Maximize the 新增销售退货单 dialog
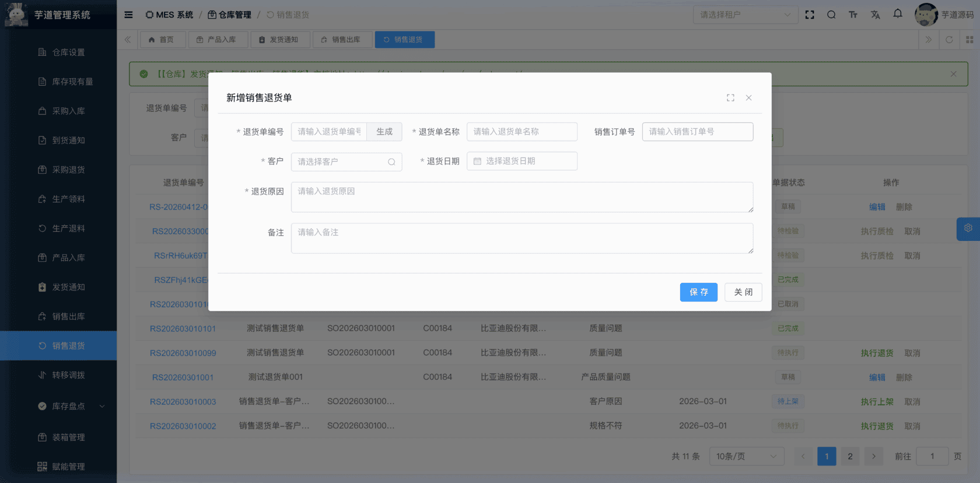Viewport: 980px width, 483px height. 730,98
